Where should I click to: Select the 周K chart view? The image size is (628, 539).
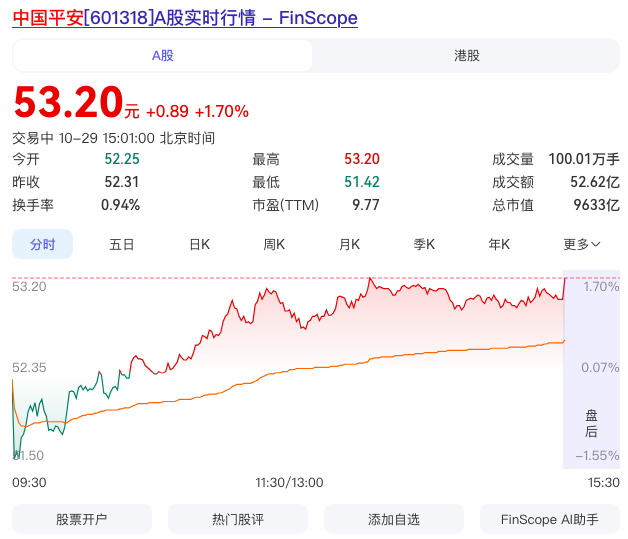click(x=274, y=244)
